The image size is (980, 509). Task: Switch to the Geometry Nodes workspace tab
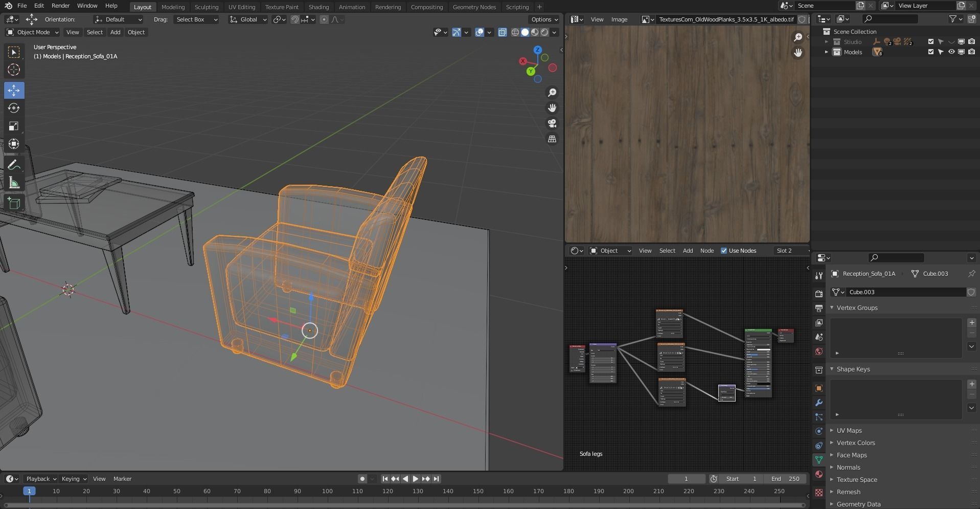[x=474, y=7]
